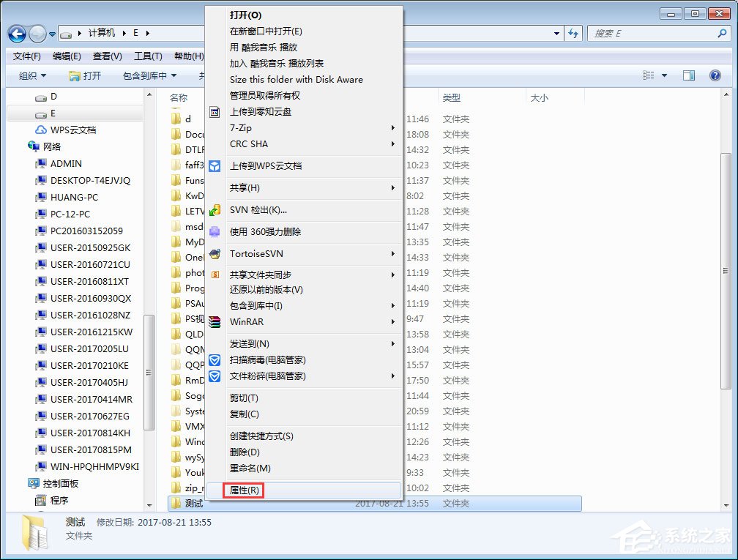The width and height of the screenshot is (738, 560).
Task: Click the Back navigation arrow icon
Action: coord(15,33)
